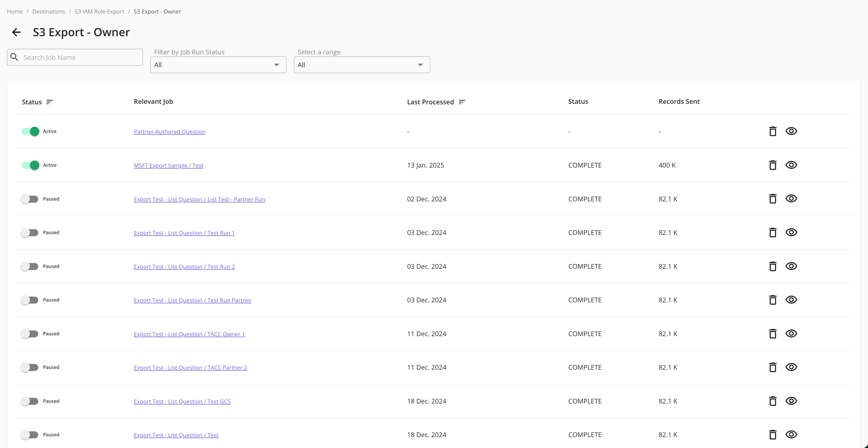Open the Partner-Authored Question job link
868x448 pixels.
pos(169,132)
